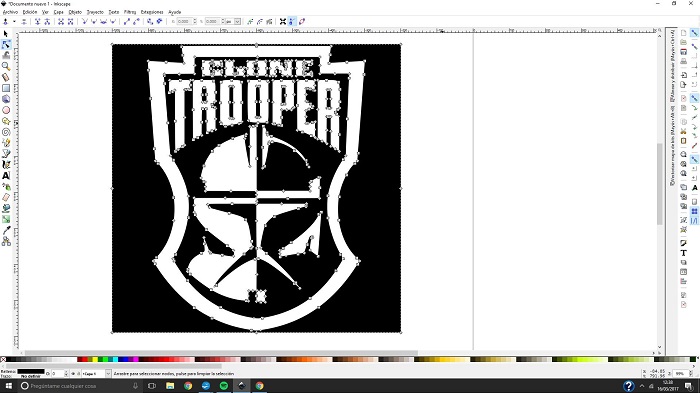The height and width of the screenshot is (393, 700).
Task: Open insert node dropdown arrow
Action: [14, 21]
